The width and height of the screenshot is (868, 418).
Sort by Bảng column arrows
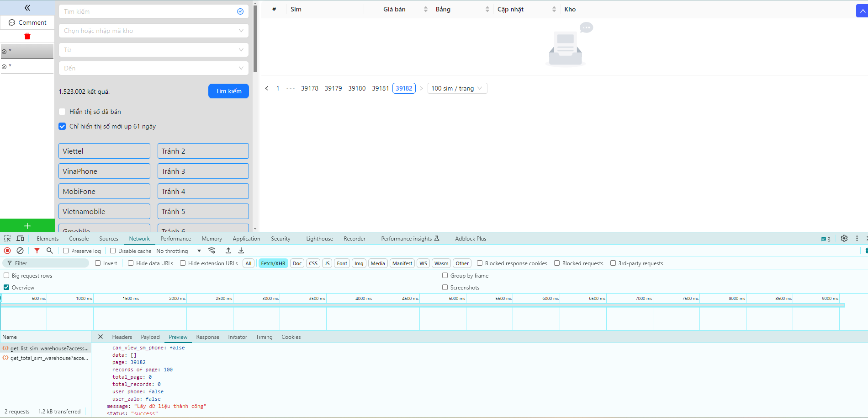487,9
